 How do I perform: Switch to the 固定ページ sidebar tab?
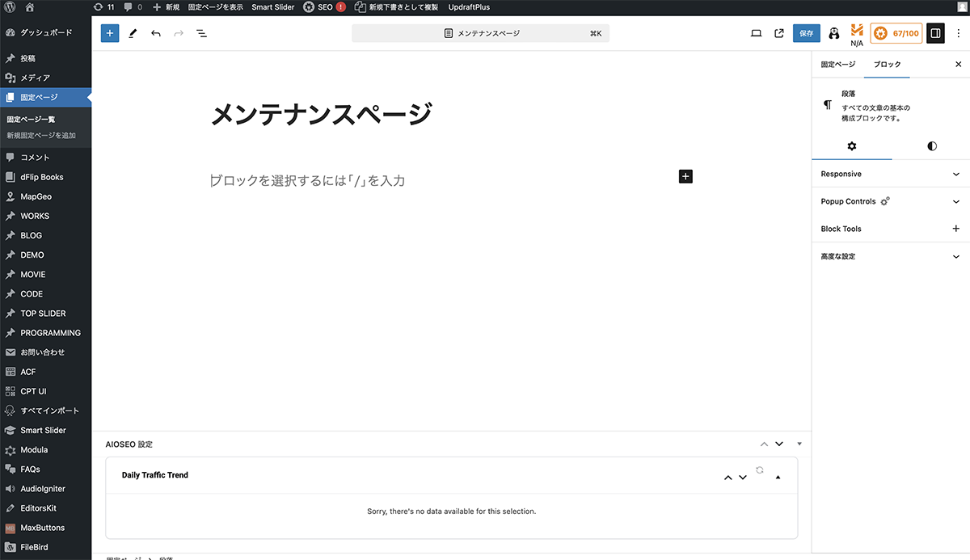tap(837, 65)
